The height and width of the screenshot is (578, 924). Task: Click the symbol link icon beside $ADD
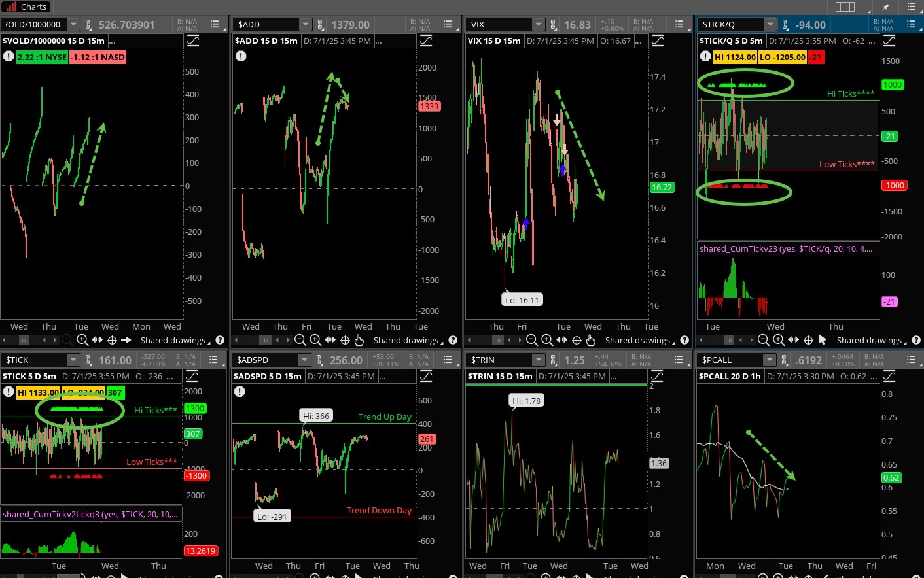click(x=321, y=25)
